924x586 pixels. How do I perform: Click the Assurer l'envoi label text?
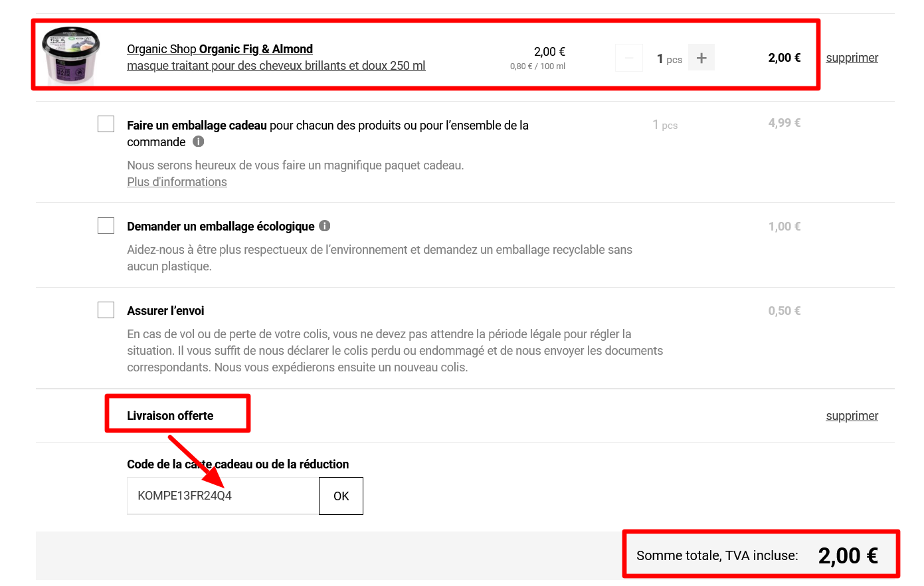[x=165, y=311]
